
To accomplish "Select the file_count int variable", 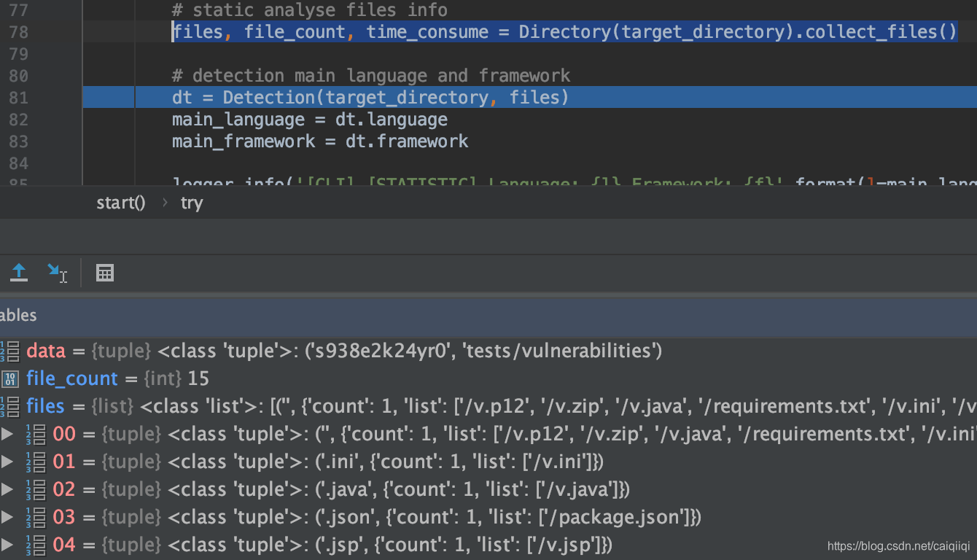I will [488, 378].
